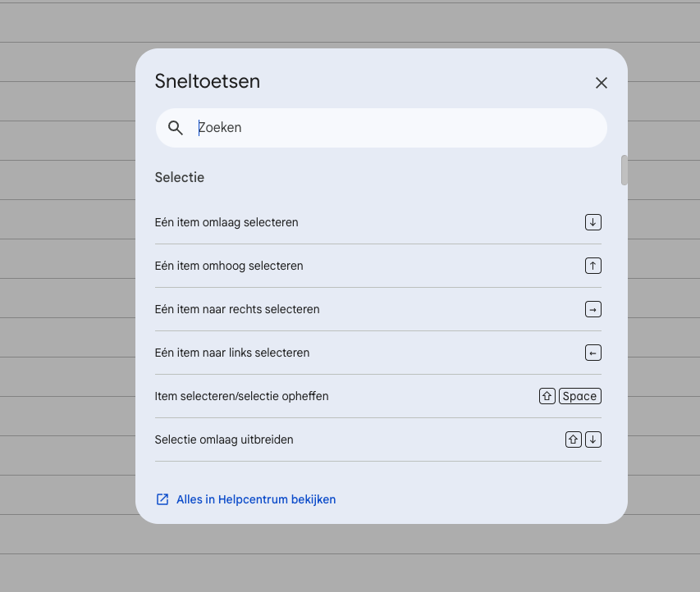Click the magnifying glass search icon

pos(176,128)
